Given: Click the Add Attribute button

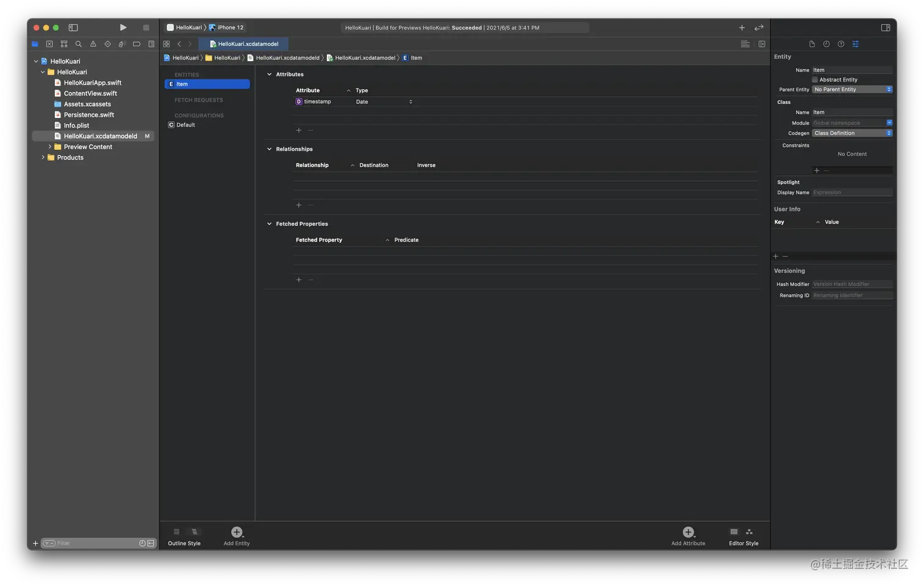Looking at the screenshot, I should tap(687, 532).
